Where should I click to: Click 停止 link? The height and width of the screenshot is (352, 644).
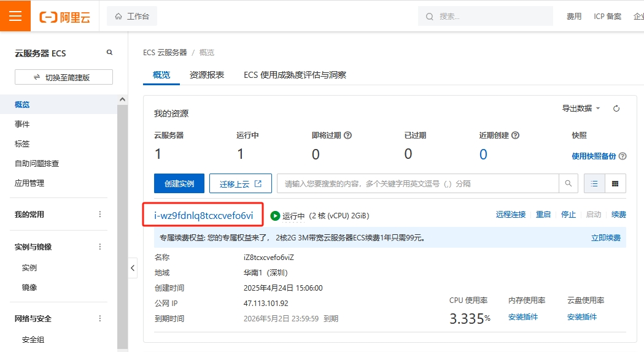568,215
